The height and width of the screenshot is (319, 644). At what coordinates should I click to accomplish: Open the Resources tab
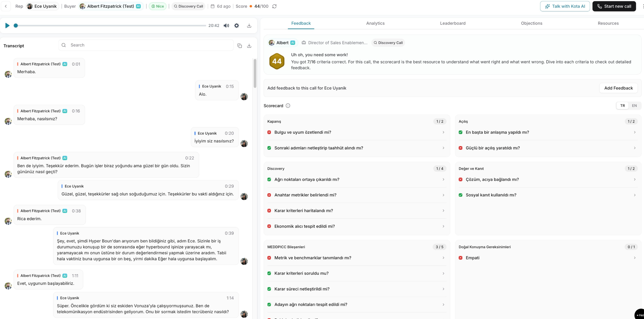point(608,23)
